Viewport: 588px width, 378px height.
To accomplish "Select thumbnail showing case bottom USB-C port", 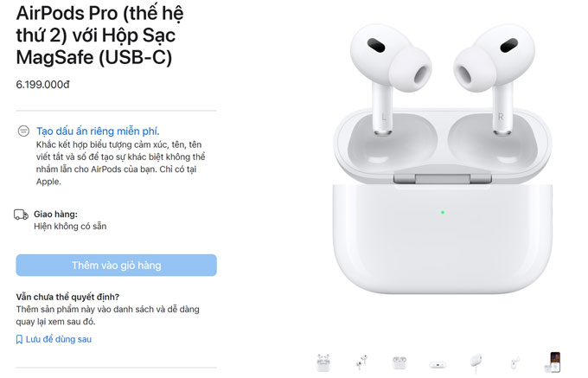I will click(x=438, y=364).
